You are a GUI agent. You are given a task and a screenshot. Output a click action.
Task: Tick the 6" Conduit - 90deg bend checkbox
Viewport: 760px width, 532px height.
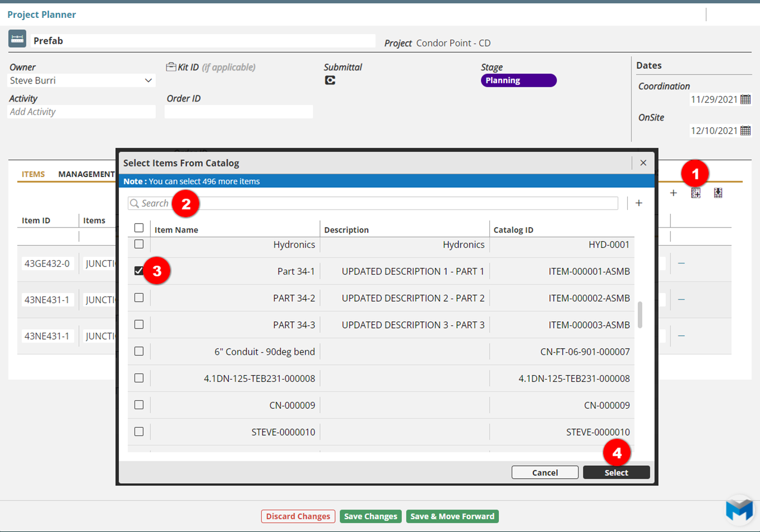pos(139,351)
